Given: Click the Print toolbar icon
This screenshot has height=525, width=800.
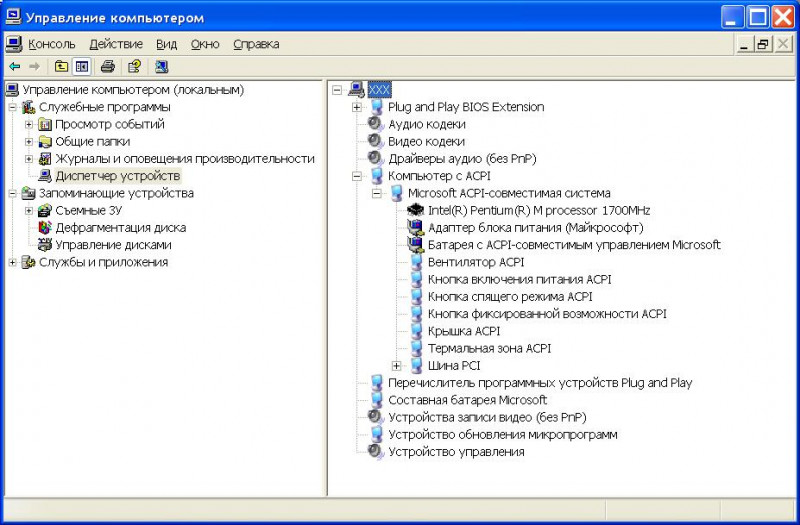Looking at the screenshot, I should (108, 67).
